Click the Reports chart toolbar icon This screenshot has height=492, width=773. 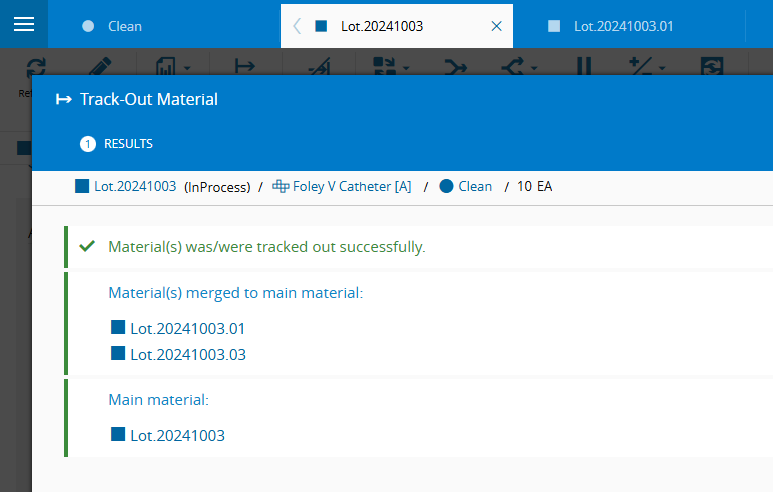coord(165,67)
